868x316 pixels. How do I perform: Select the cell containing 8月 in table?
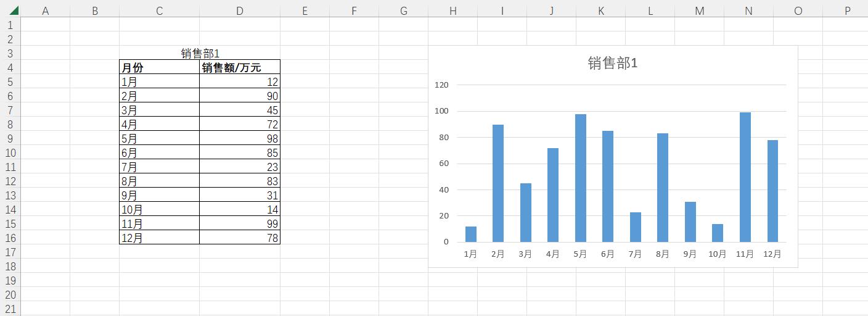[159, 181]
